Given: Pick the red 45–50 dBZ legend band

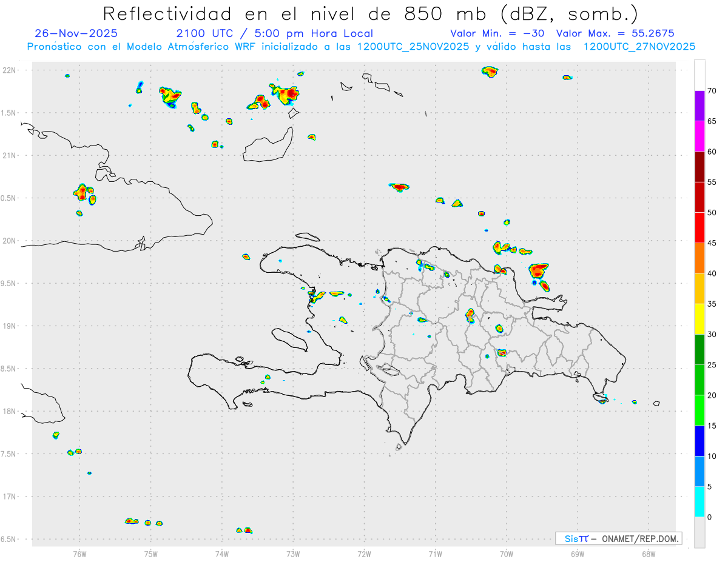Looking at the screenshot, I should [699, 228].
